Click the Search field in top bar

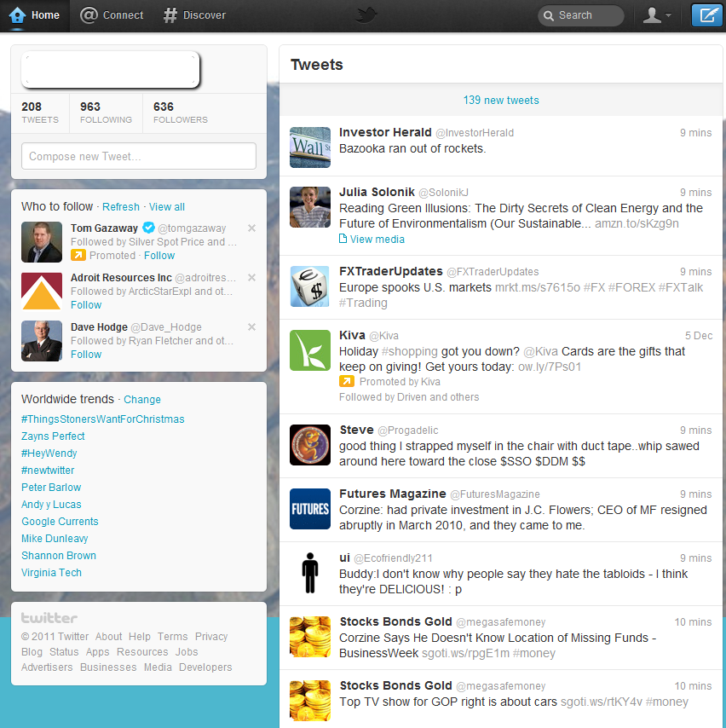pos(580,15)
